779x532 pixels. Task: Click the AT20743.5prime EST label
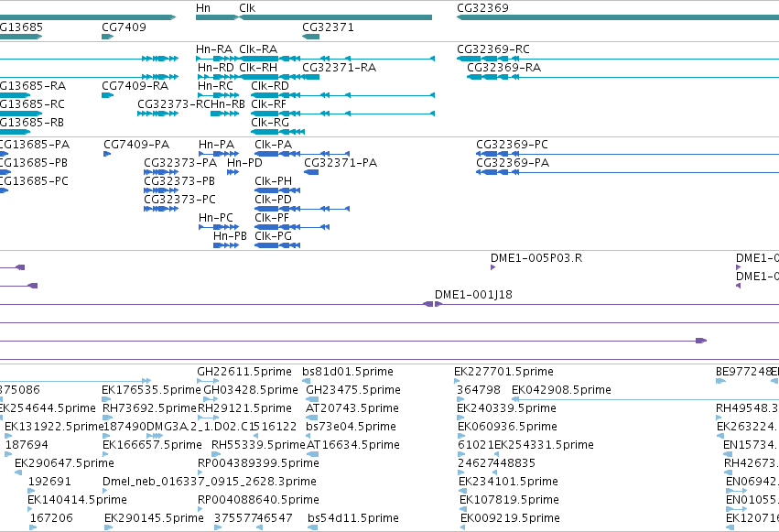(x=352, y=408)
